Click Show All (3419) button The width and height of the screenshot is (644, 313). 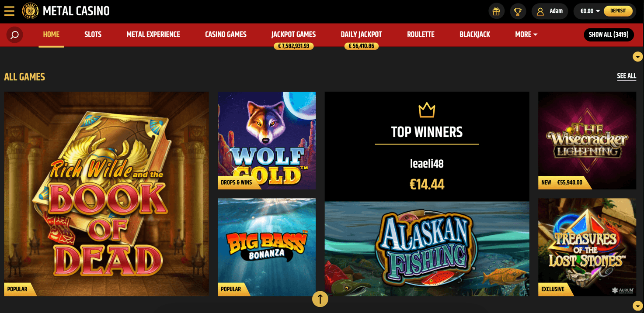point(609,35)
